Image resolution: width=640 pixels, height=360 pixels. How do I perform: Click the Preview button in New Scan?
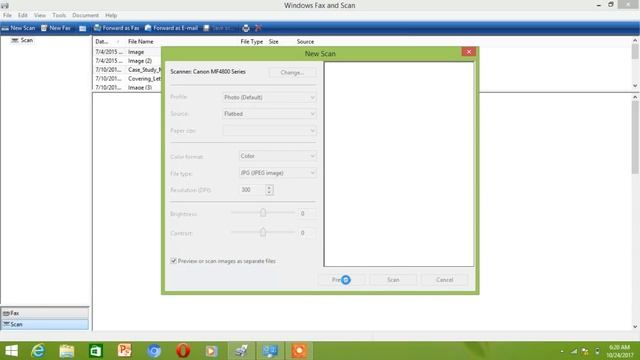pos(341,280)
